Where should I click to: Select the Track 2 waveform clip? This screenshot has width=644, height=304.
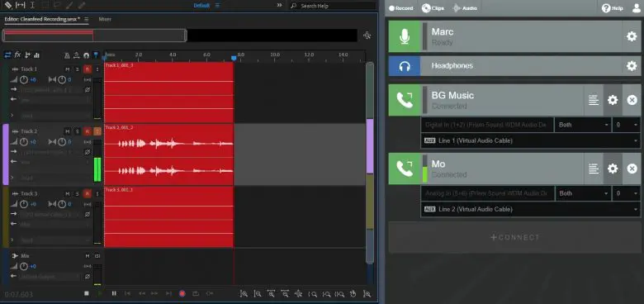point(168,154)
